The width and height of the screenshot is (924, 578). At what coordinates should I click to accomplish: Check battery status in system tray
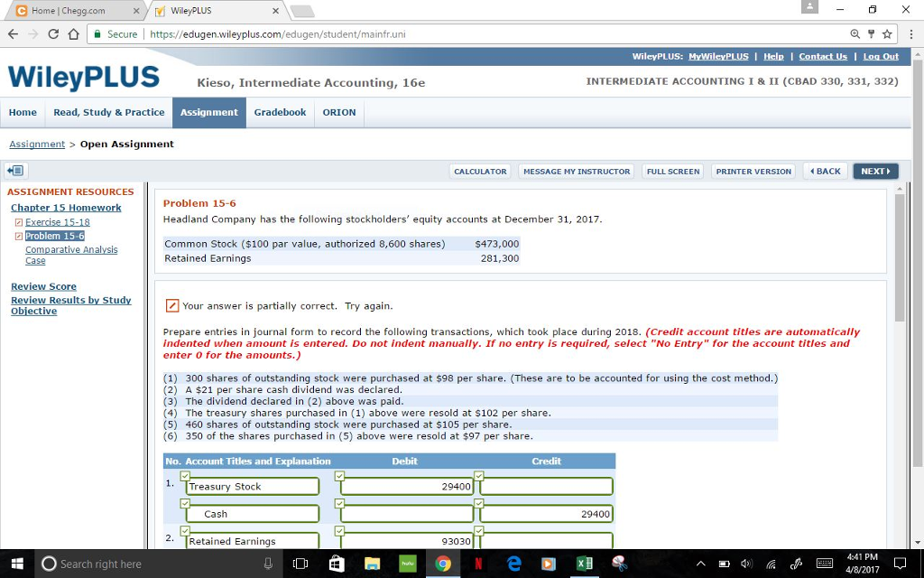click(x=725, y=564)
